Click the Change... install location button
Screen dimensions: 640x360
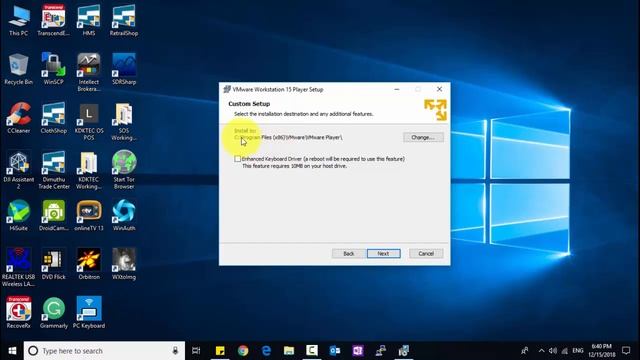(423, 138)
